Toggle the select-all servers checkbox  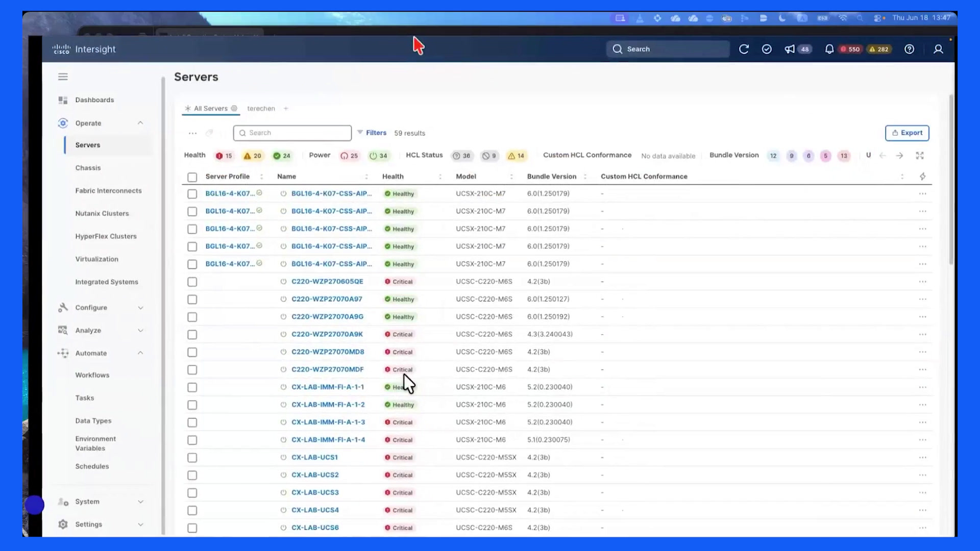coord(192,177)
